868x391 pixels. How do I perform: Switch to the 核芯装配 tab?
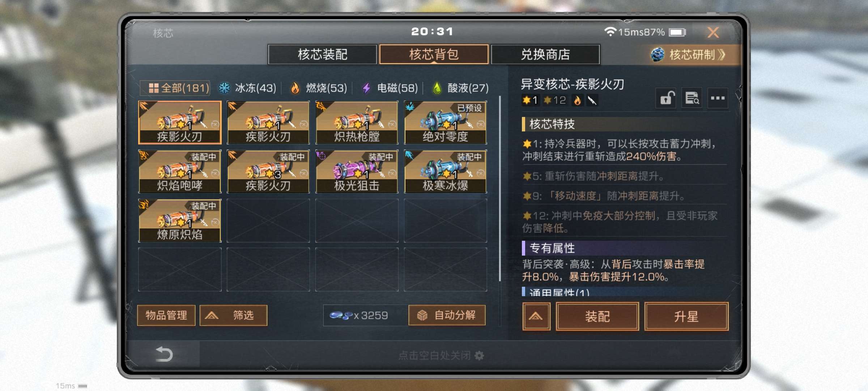click(322, 55)
